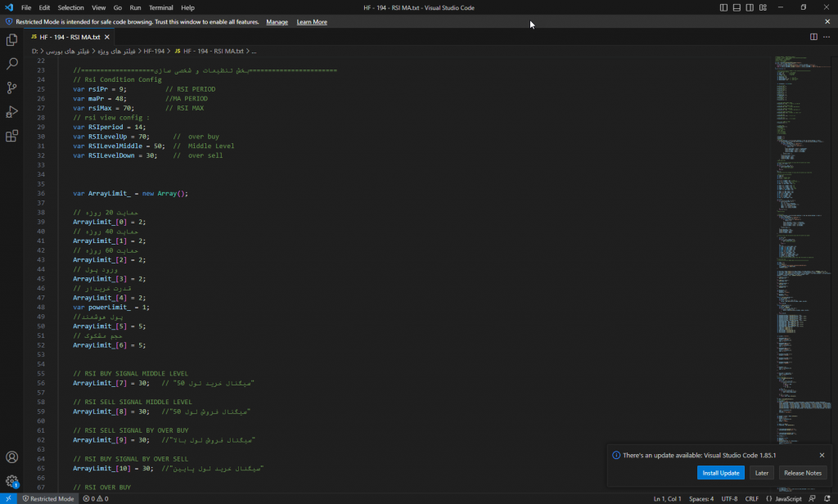Screen dimensions: 838x504
Task: Open the Terminal menu
Action: pyautogui.click(x=160, y=7)
